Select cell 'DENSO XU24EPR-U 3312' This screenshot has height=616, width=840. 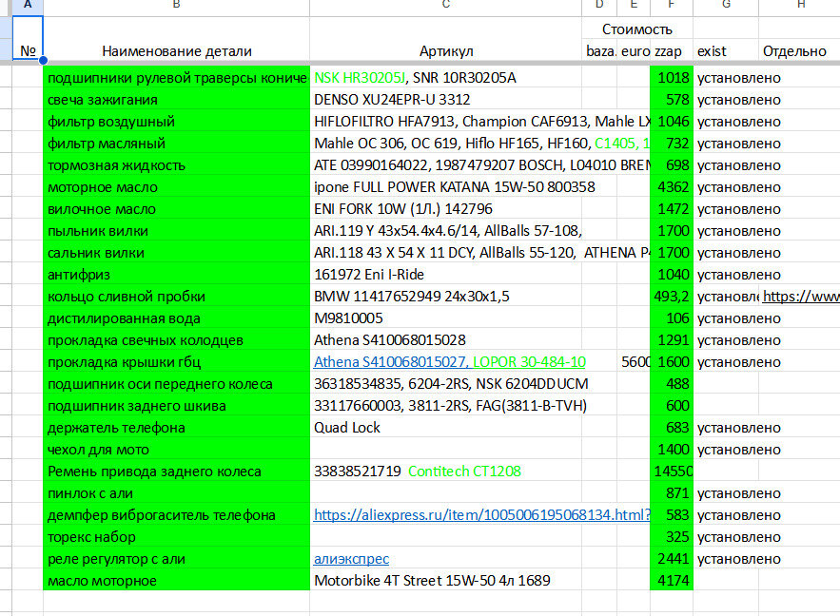tap(446, 100)
